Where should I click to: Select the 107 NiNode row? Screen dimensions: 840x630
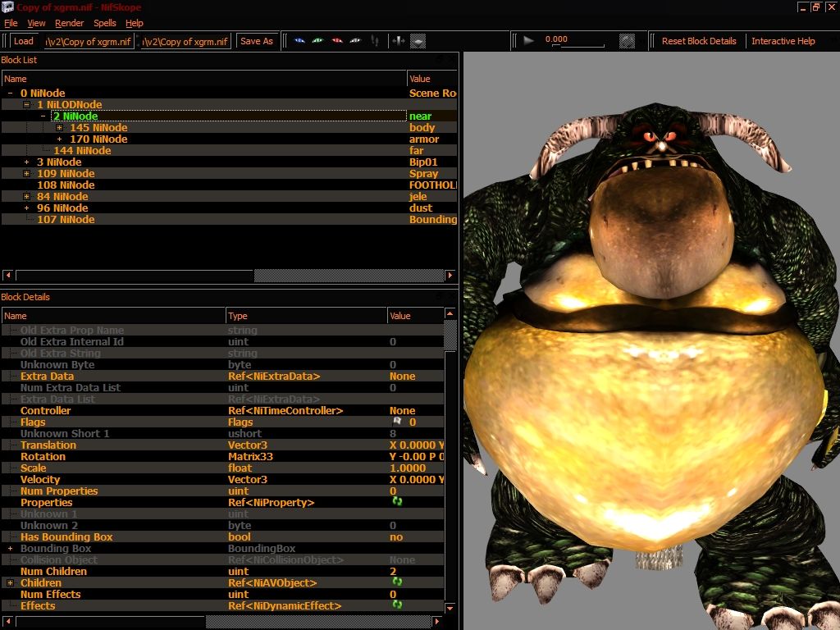(230, 220)
